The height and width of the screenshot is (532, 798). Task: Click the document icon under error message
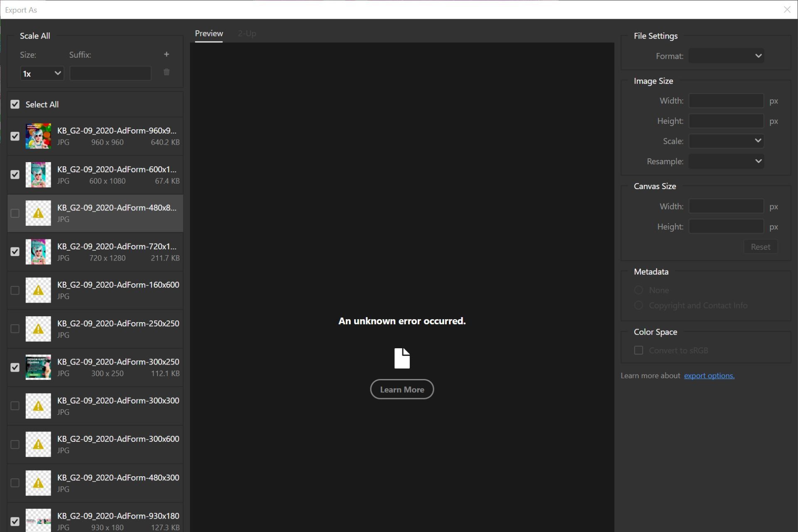coord(402,358)
